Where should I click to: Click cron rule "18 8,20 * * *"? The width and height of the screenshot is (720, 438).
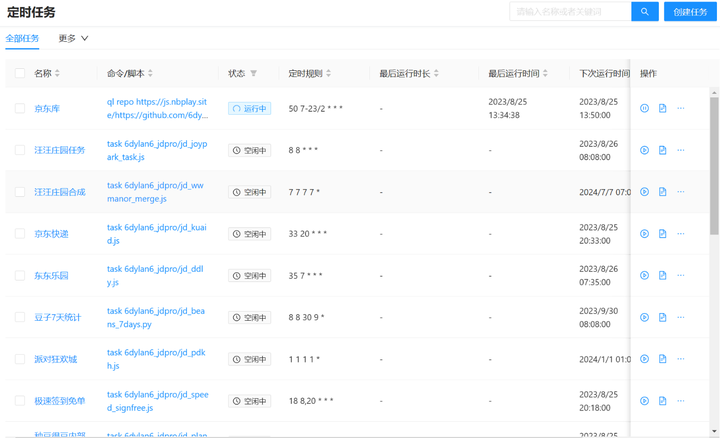coord(311,401)
